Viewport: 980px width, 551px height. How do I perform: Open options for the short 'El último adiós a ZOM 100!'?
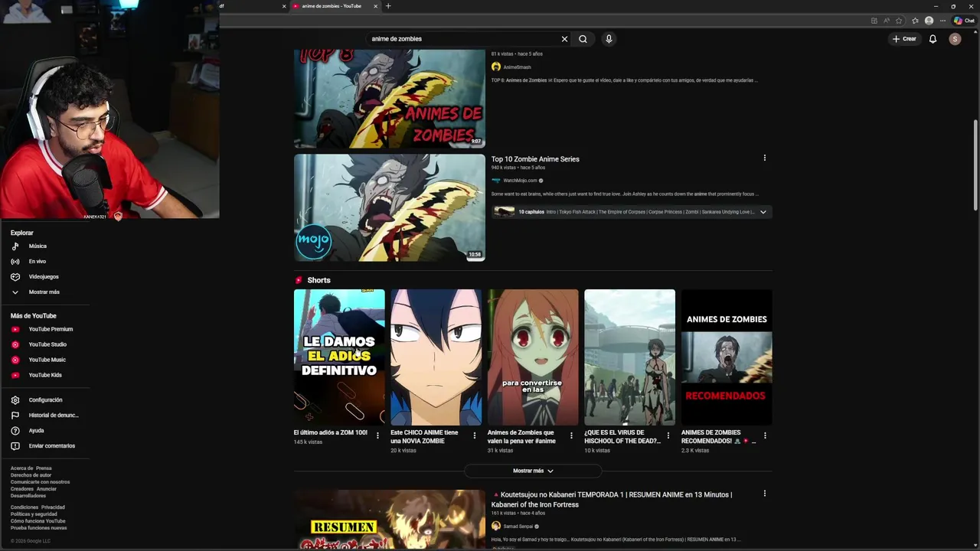point(377,435)
